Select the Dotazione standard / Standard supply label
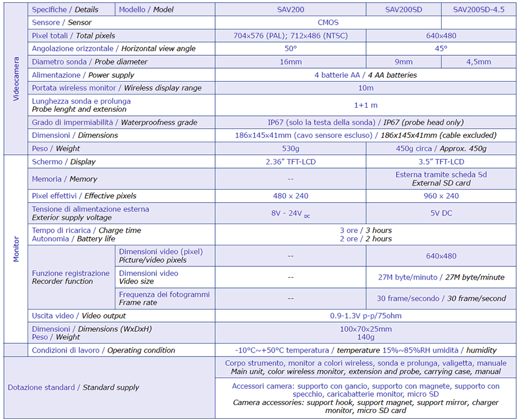Viewport: 519px width, 420px height. pos(73,387)
